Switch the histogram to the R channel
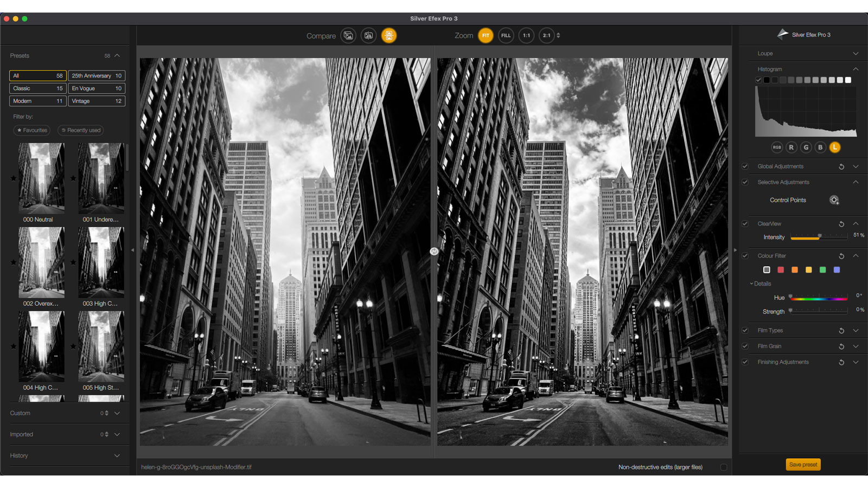 click(792, 147)
